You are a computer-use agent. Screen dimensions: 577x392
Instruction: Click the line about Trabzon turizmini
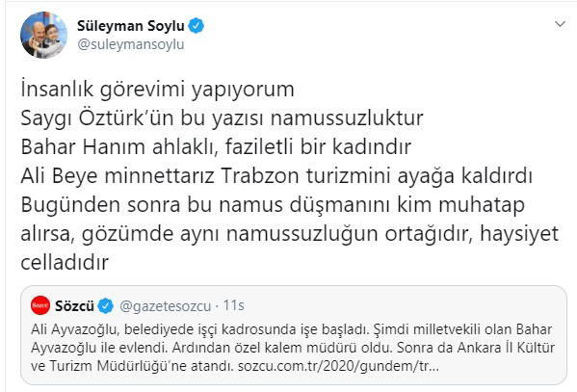[x=276, y=176]
